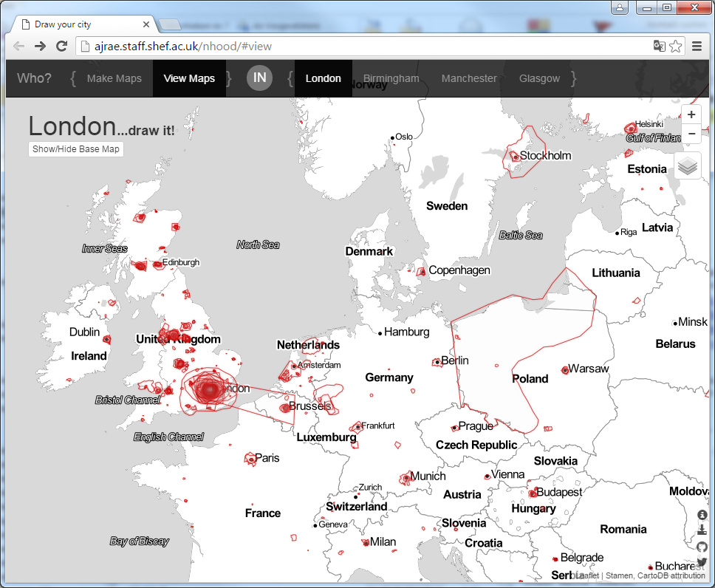This screenshot has width=715, height=588.
Task: Open the map layers control
Action: coord(688,165)
